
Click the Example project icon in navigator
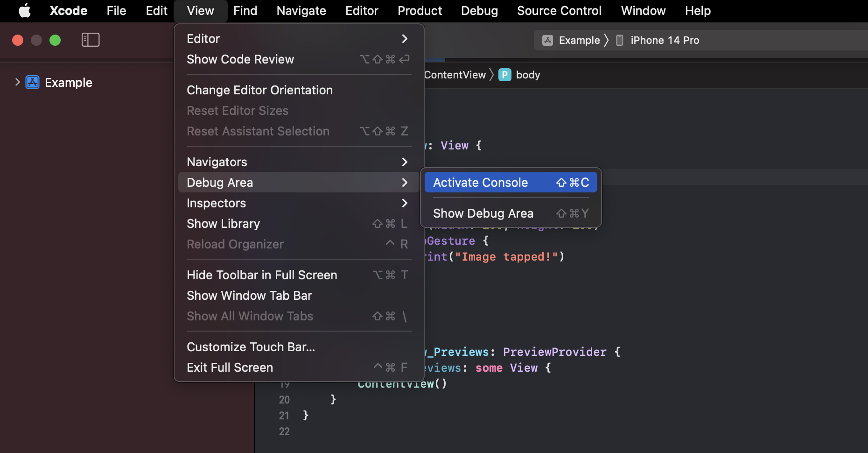tap(32, 83)
